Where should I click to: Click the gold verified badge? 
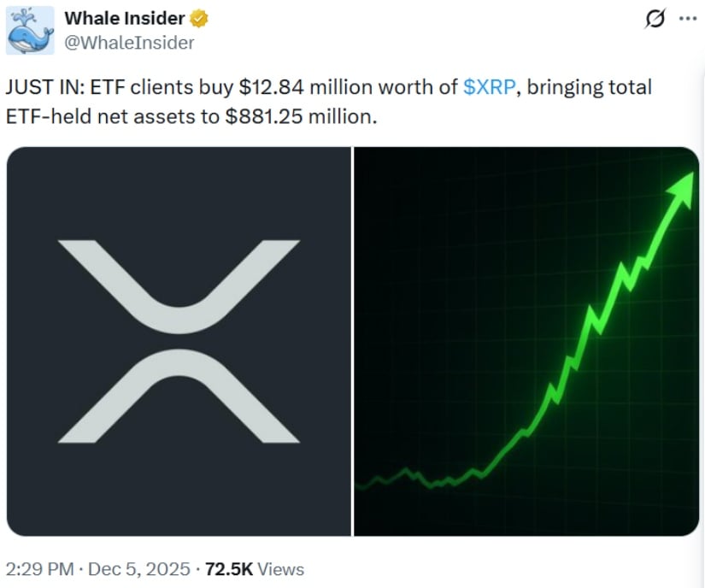point(200,17)
